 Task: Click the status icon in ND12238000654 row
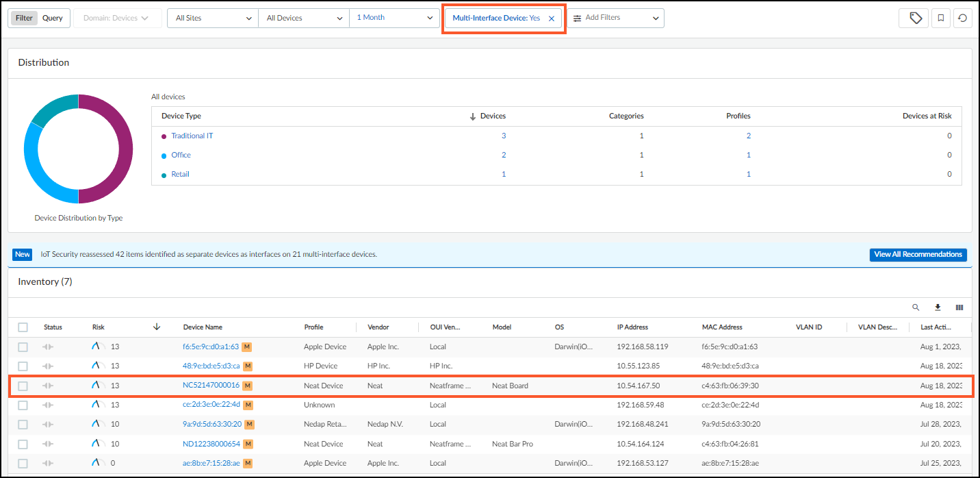click(48, 444)
